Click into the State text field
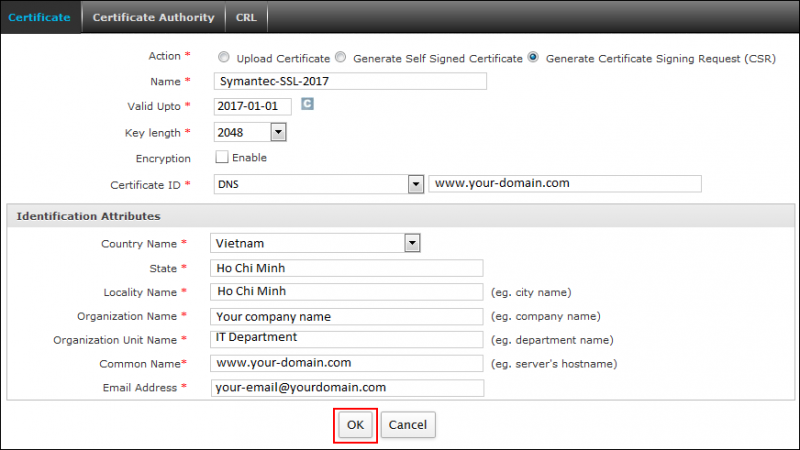The height and width of the screenshot is (450, 800). pos(347,268)
